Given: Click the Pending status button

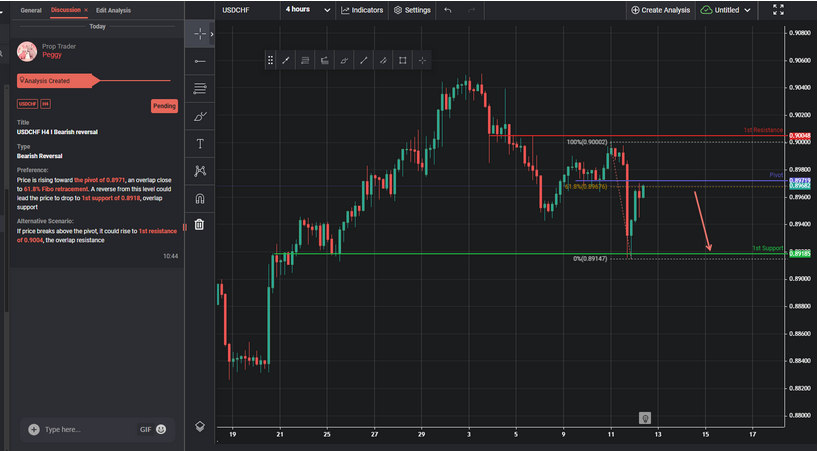Looking at the screenshot, I should tap(164, 106).
